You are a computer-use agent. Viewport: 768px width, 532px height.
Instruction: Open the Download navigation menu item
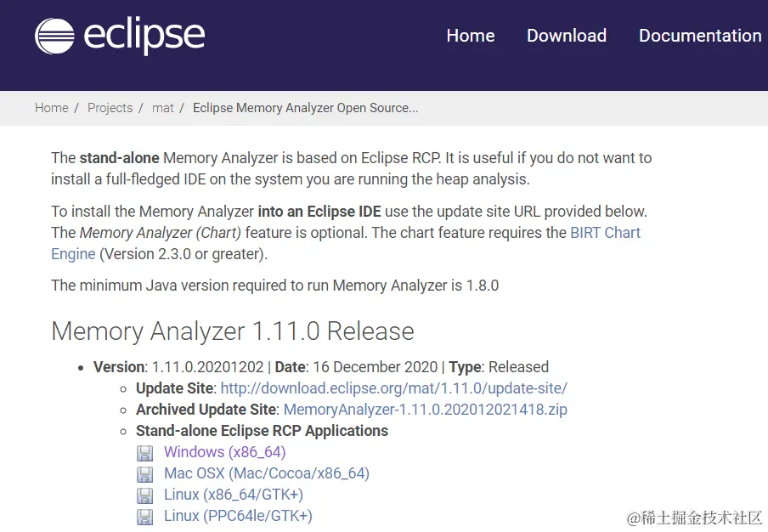[x=567, y=36]
